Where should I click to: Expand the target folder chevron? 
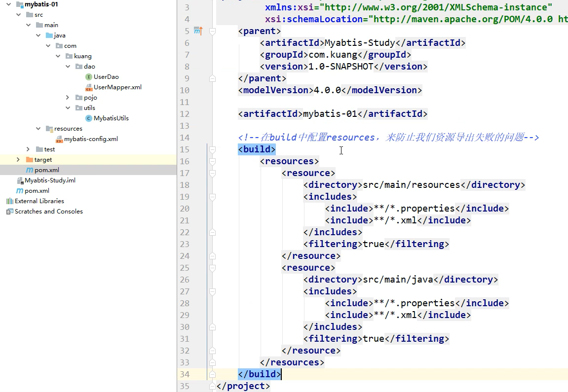tap(18, 160)
